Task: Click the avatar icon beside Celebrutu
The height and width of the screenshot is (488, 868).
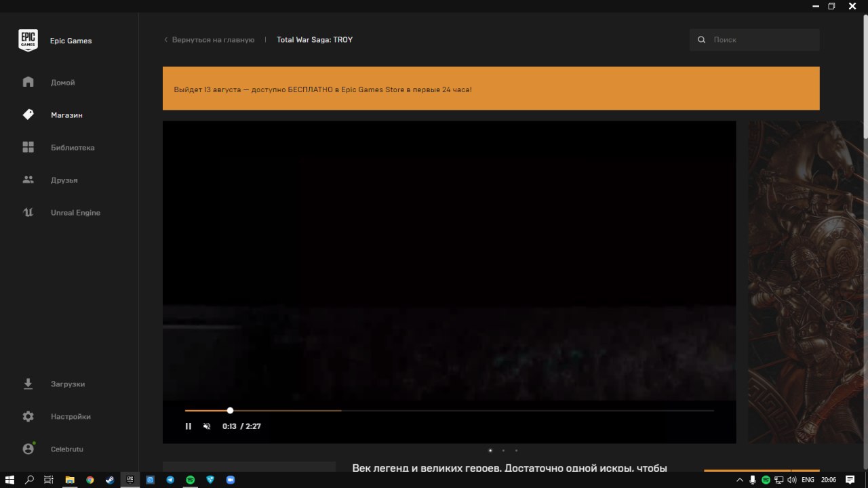Action: pyautogui.click(x=28, y=449)
